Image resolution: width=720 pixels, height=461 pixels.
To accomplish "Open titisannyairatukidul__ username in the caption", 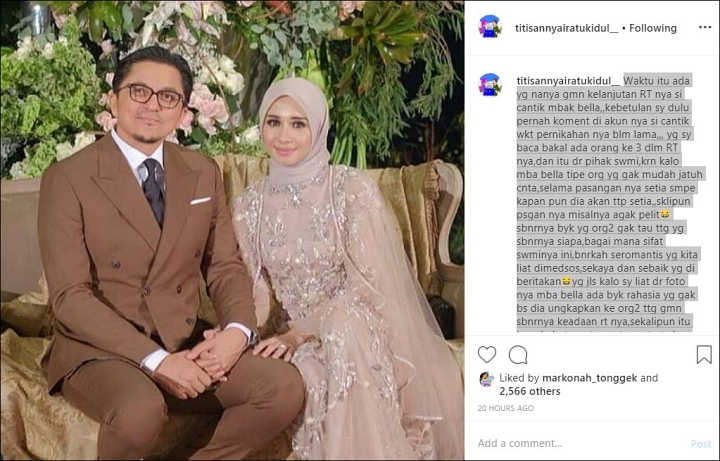I will pyautogui.click(x=568, y=81).
